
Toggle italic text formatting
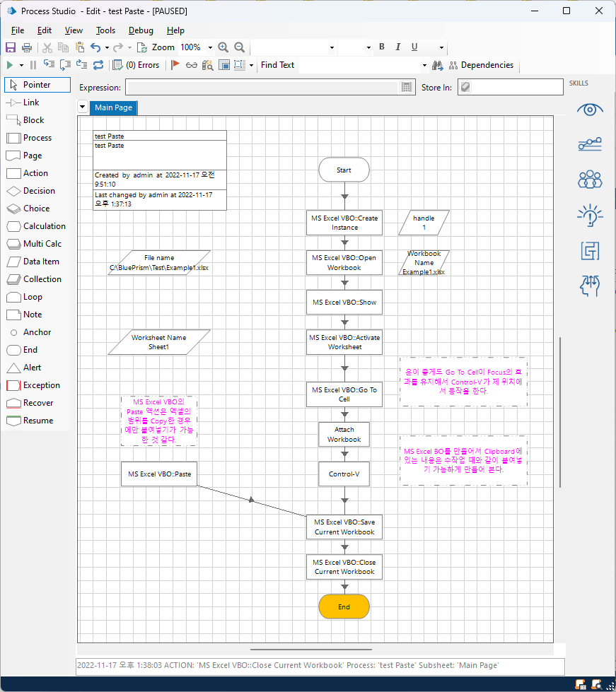398,47
